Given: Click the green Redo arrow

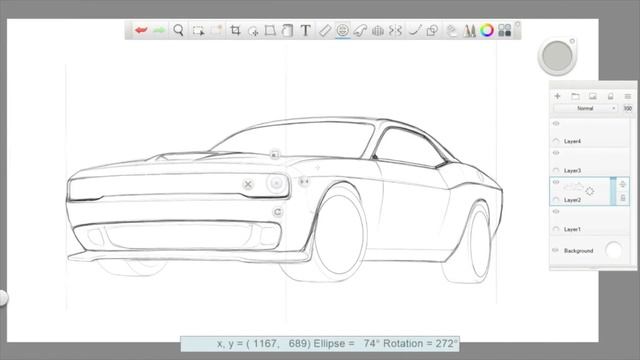Looking at the screenshot, I should click(159, 30).
